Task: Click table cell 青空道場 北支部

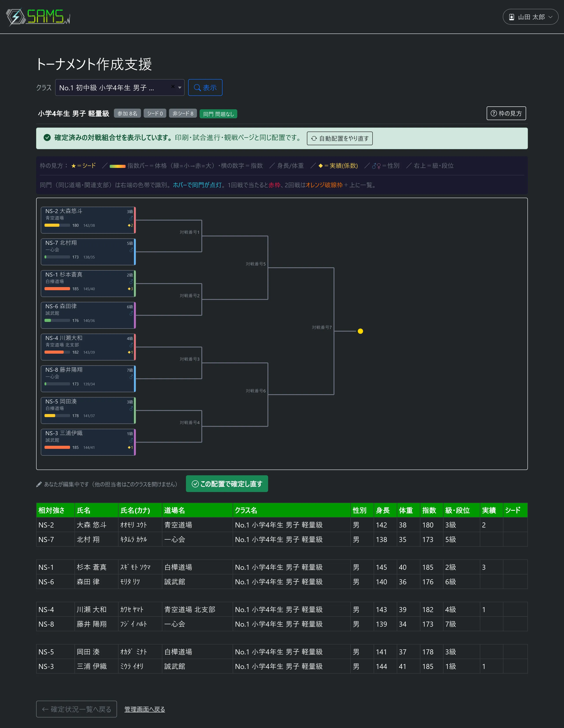Action: click(x=197, y=609)
